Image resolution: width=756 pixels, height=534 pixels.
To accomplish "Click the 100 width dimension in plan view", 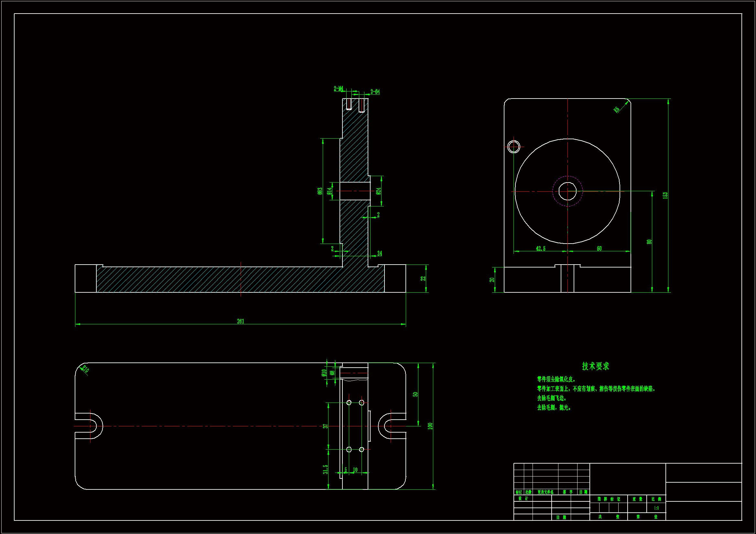I will tap(430, 426).
